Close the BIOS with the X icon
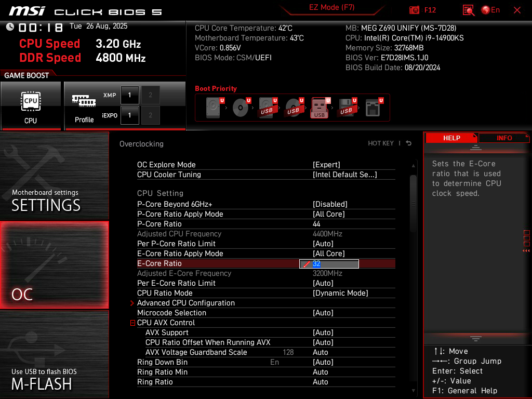Image resolution: width=532 pixels, height=399 pixels. coord(517,10)
